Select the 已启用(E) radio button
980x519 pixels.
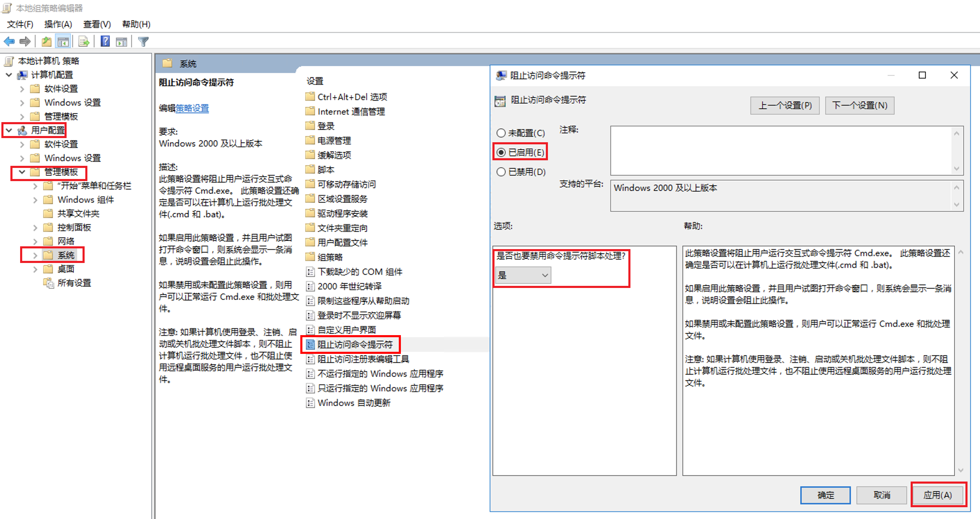pos(501,152)
